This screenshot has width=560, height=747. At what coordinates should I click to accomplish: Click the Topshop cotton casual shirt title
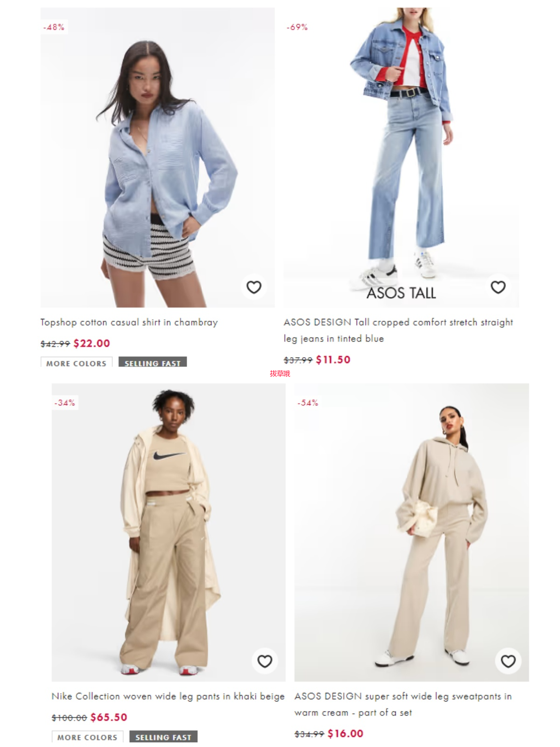click(129, 322)
